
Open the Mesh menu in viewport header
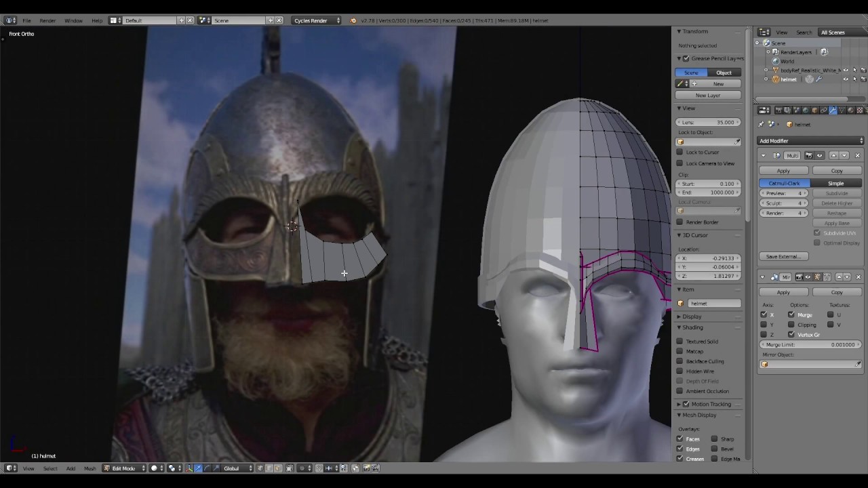pyautogui.click(x=90, y=468)
